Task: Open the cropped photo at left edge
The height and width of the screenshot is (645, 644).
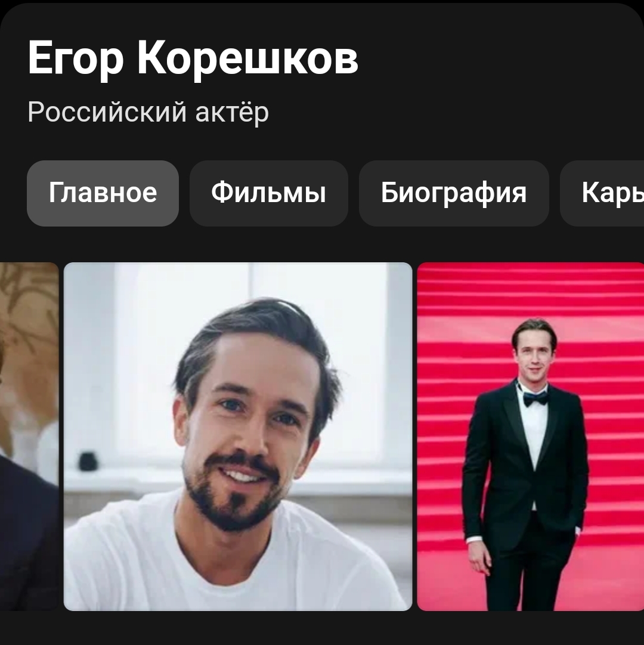Action: (x=29, y=436)
